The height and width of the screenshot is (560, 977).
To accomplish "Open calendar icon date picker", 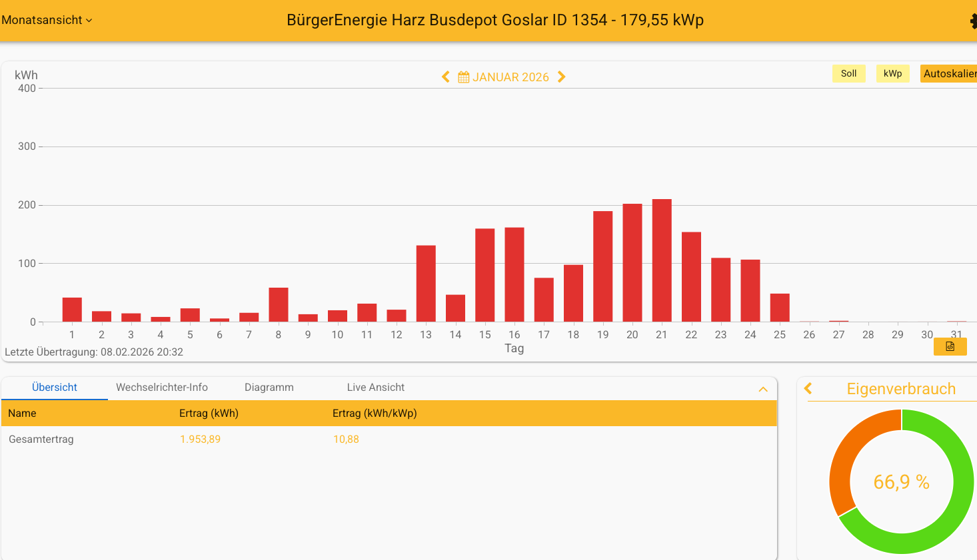I will 464,77.
